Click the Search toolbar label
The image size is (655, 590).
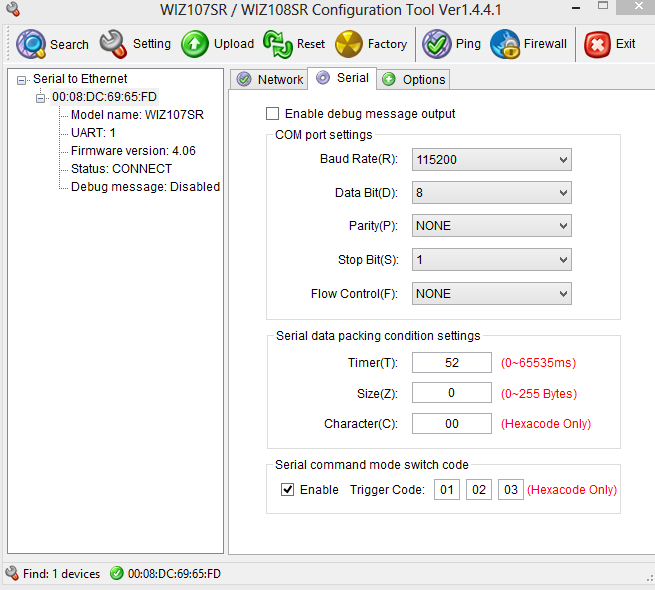tap(69, 44)
